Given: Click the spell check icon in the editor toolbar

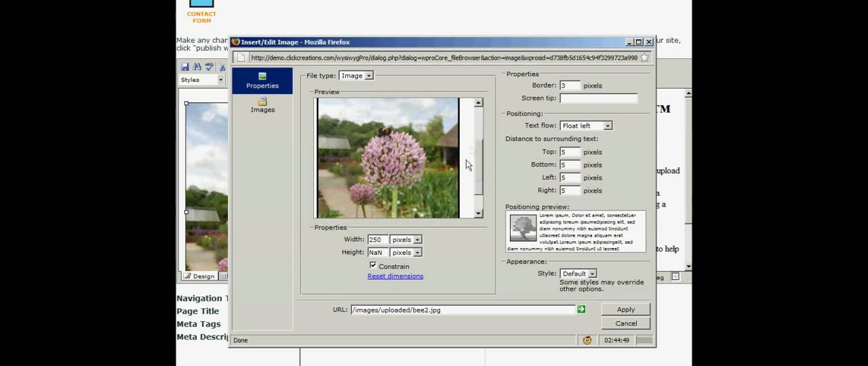Looking at the screenshot, I should click(210, 66).
